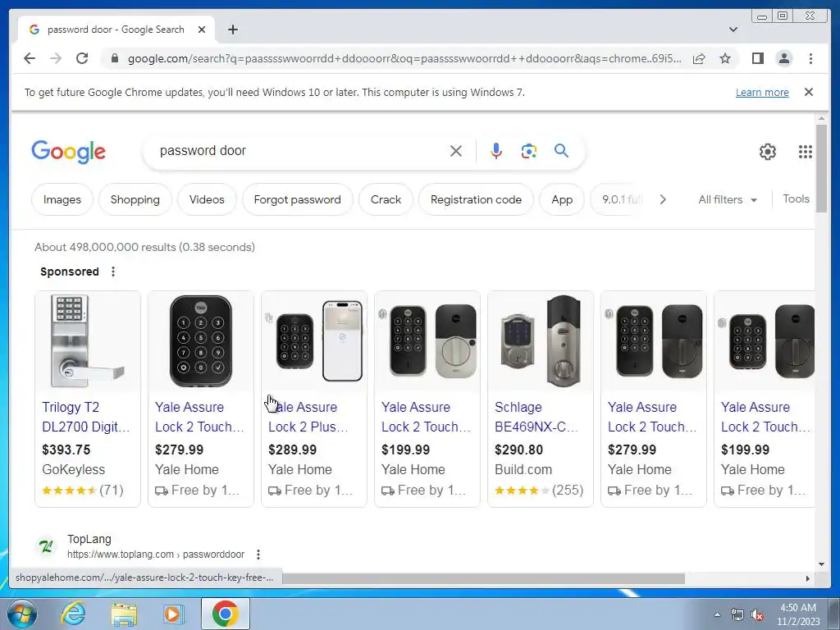Click the GoKeyless seller name

[73, 469]
